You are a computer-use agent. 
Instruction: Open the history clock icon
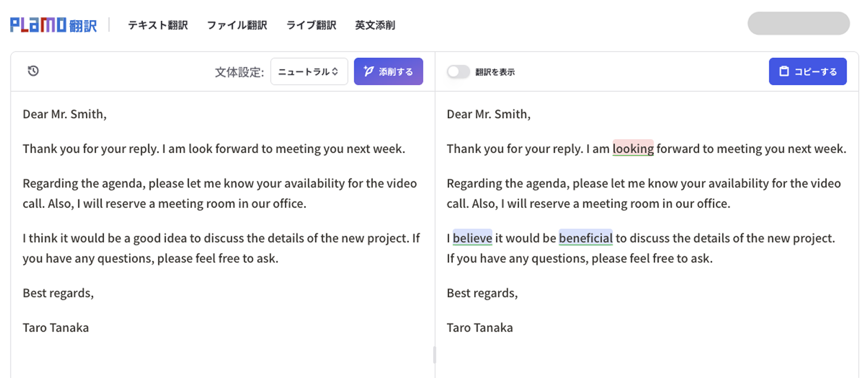point(33,71)
